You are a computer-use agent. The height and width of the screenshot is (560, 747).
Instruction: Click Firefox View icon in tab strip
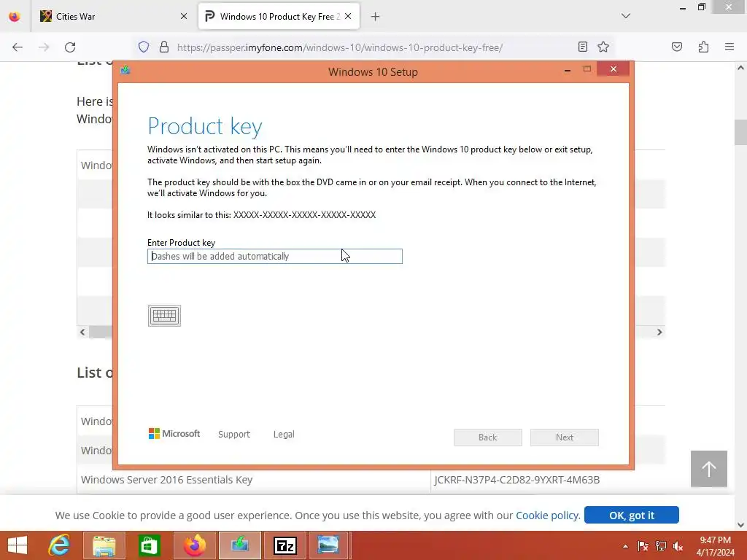[x=15, y=17]
